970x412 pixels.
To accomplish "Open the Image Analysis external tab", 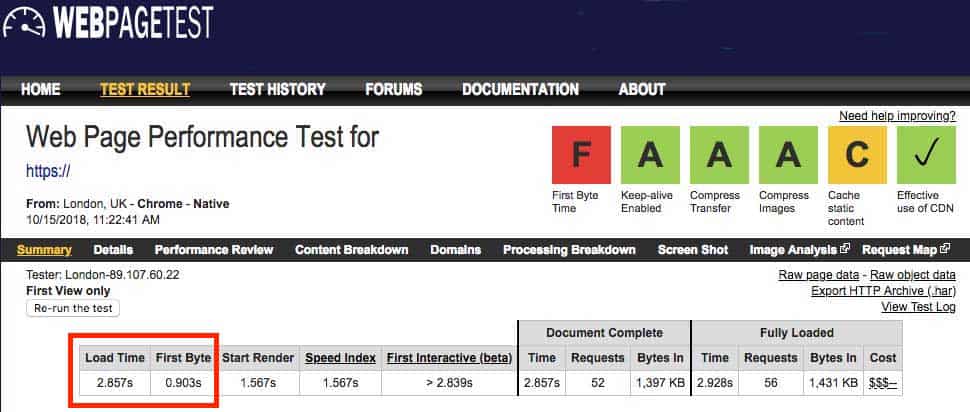I will click(800, 250).
